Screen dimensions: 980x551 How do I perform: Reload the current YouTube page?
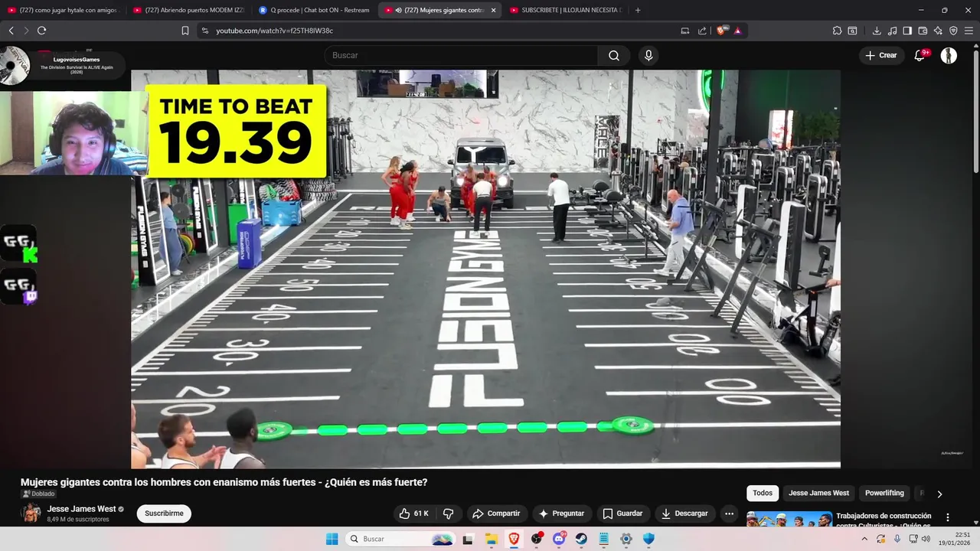coord(41,31)
